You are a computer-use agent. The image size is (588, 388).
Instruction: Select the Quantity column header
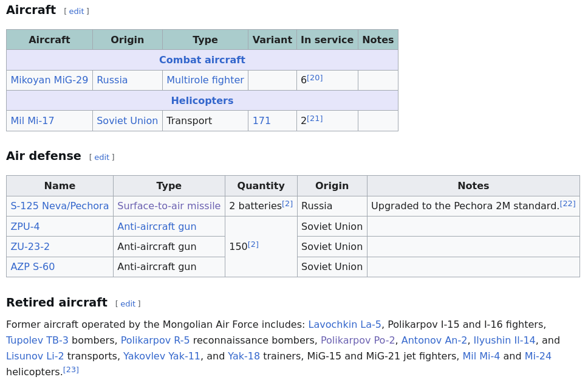click(261, 186)
